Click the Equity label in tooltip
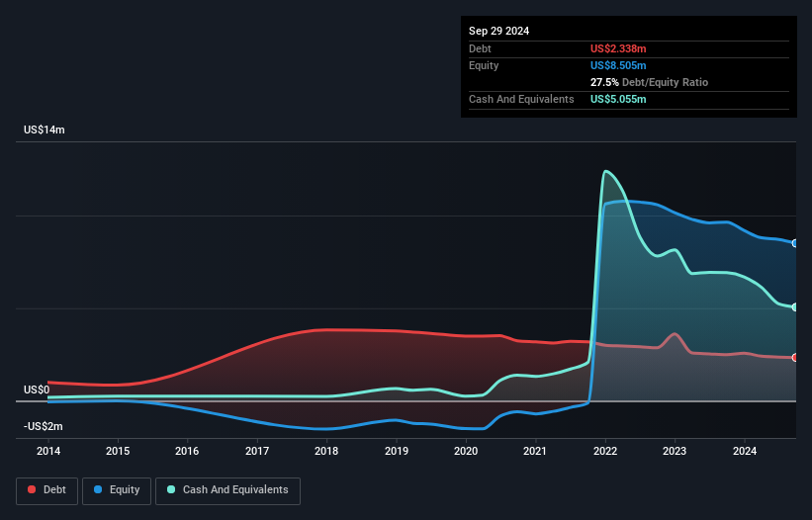This screenshot has width=812, height=520. click(484, 65)
